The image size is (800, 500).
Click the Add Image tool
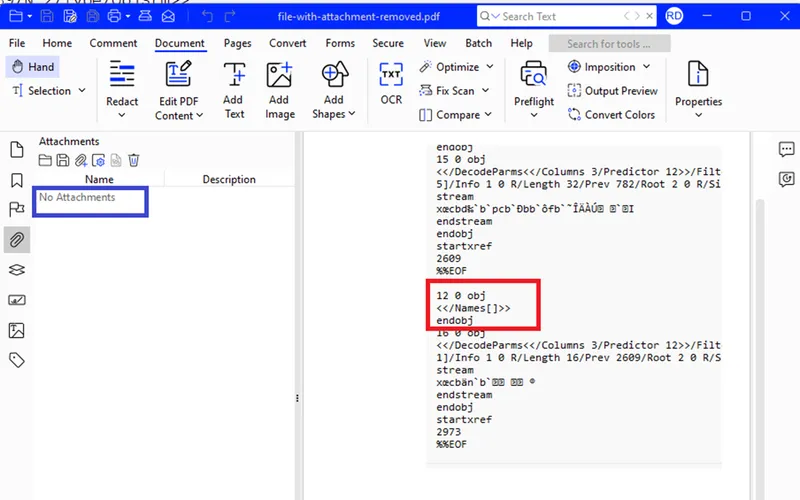tap(279, 91)
